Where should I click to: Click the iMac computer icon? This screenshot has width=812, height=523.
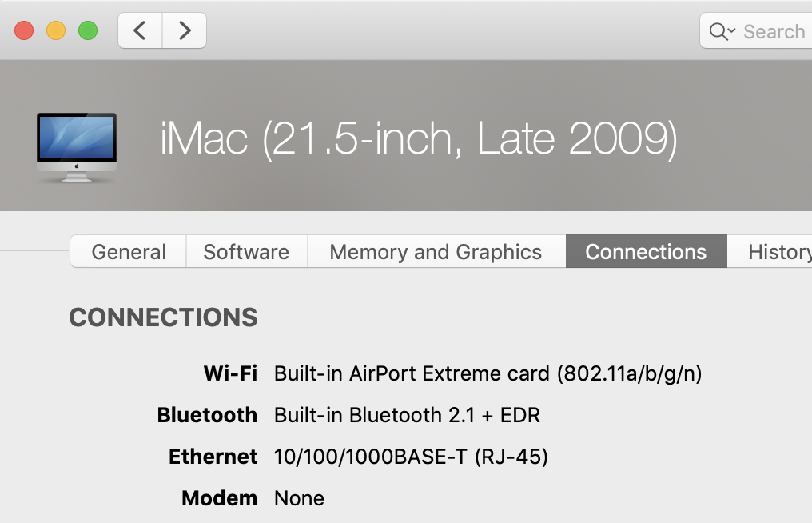pyautogui.click(x=77, y=147)
